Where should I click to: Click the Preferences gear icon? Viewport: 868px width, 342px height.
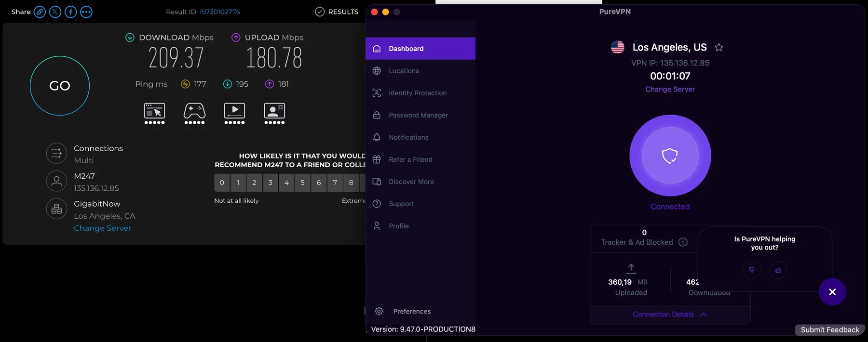click(x=379, y=311)
